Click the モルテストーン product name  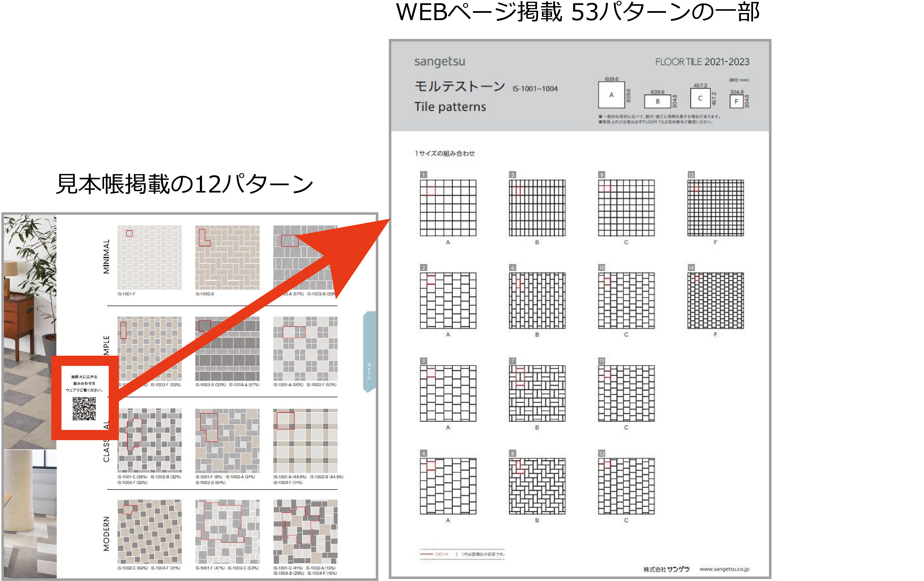coord(460,86)
